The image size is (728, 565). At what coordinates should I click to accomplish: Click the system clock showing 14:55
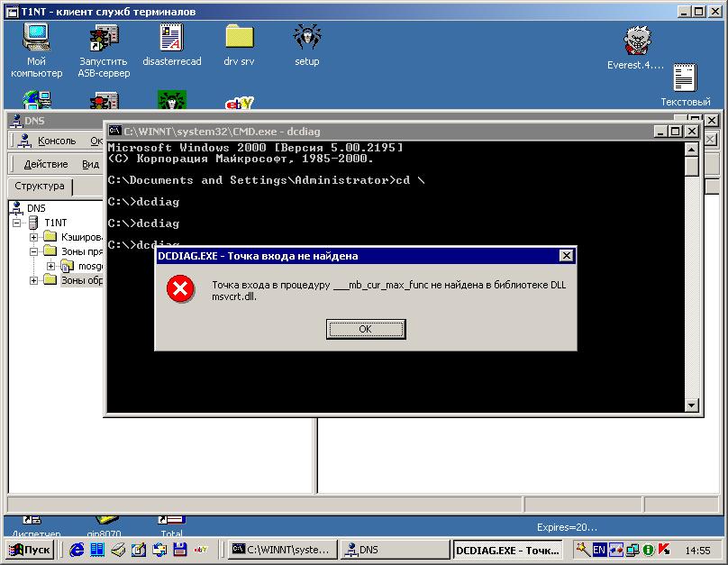pyautogui.click(x=698, y=551)
